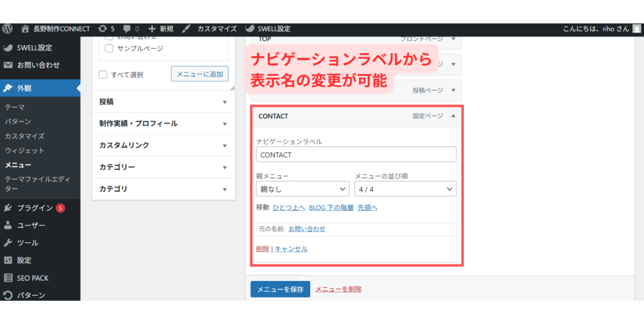Image resolution: width=644 pixels, height=324 pixels.
Task: Open the site home icon 長野制作CONNECT
Action: (25, 29)
